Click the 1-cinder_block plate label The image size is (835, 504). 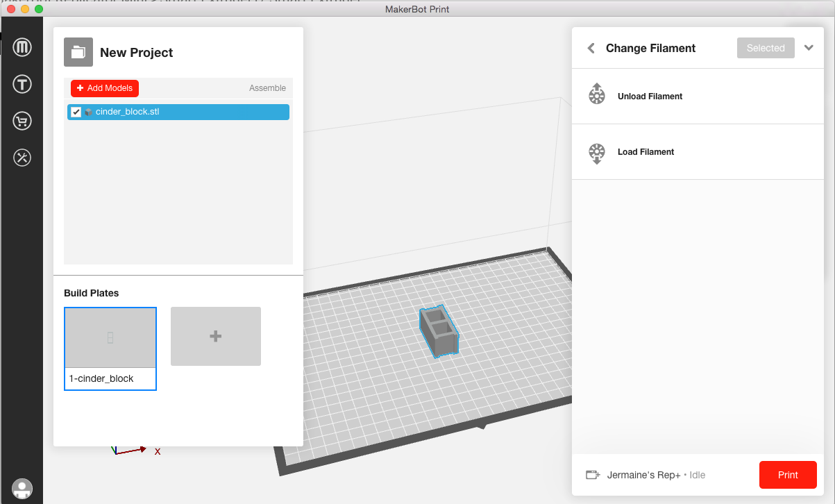(x=101, y=378)
